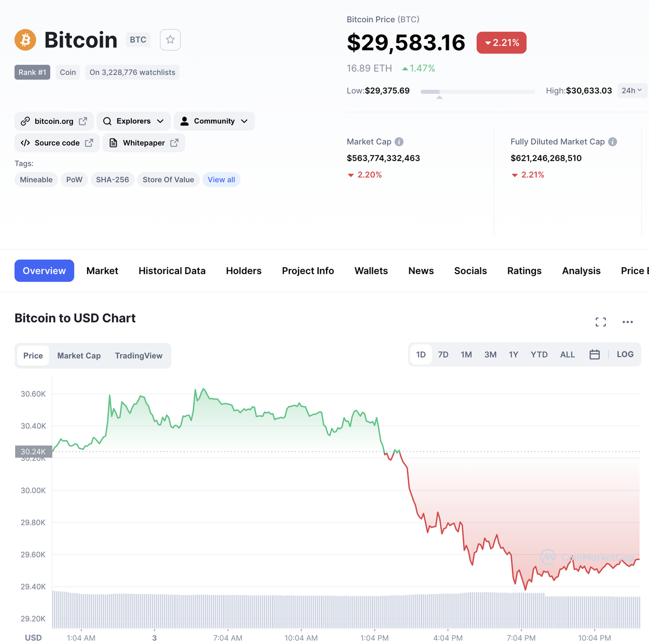The width and height of the screenshot is (649, 644).
Task: Add Bitcoin to watchlist with star icon
Action: tap(170, 39)
